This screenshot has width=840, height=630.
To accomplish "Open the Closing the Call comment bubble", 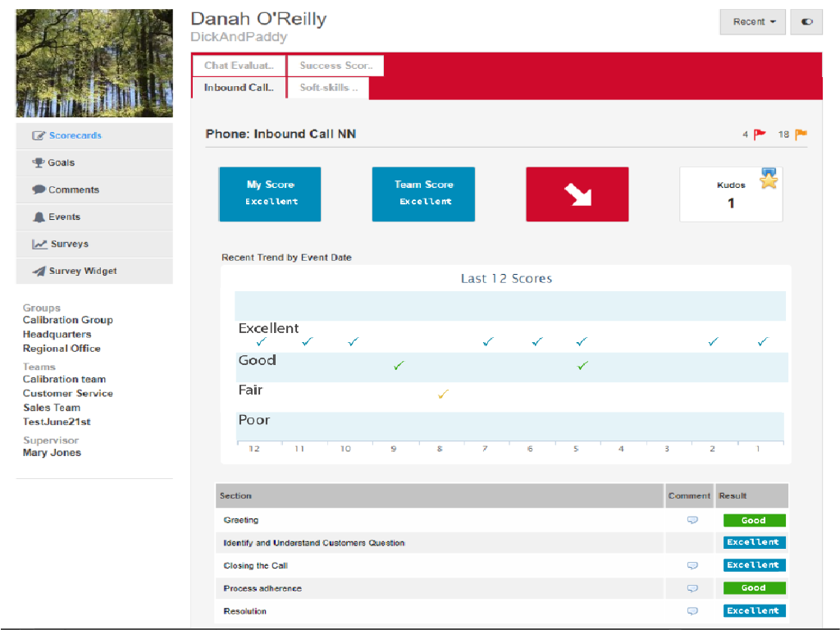I will click(692, 566).
